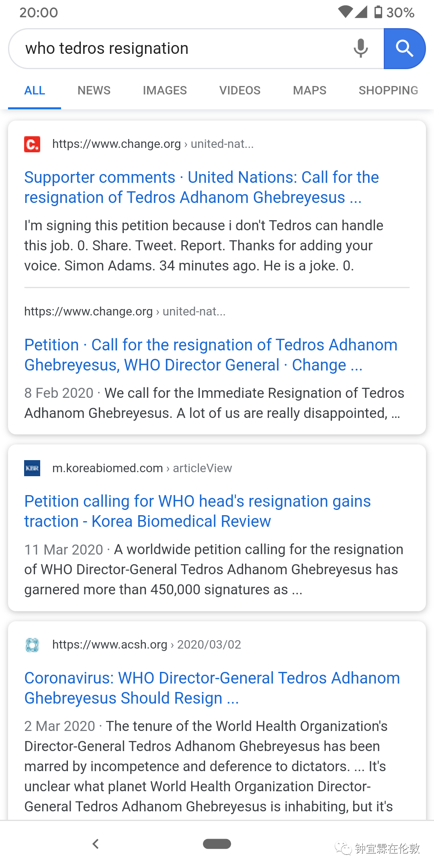Tap the blue magnifier search button

tap(404, 49)
